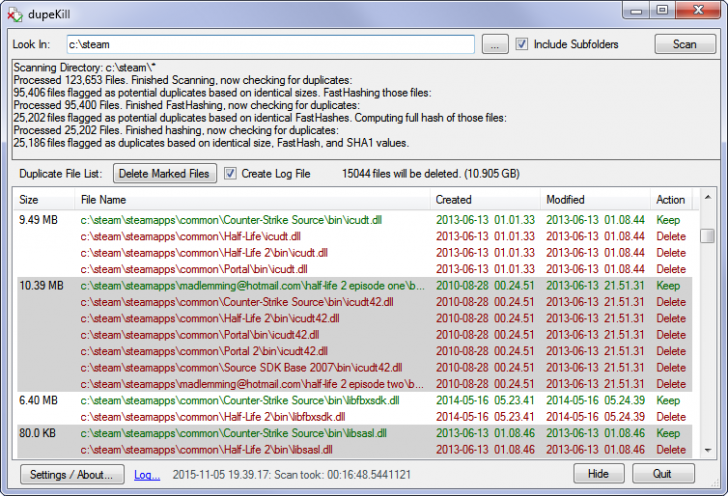Viewport: 728px width, 496px height.
Task: Click the 10.39 MB size cell
Action: click(41, 286)
